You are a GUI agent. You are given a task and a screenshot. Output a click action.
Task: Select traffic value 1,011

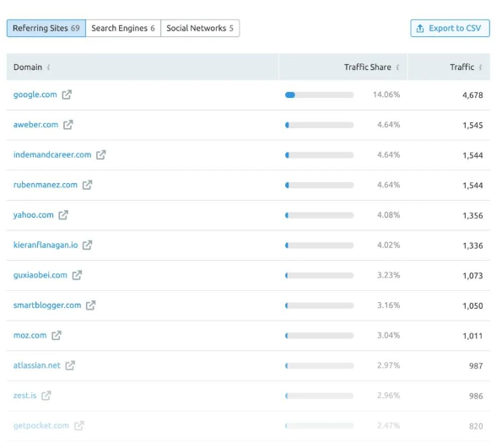click(472, 336)
